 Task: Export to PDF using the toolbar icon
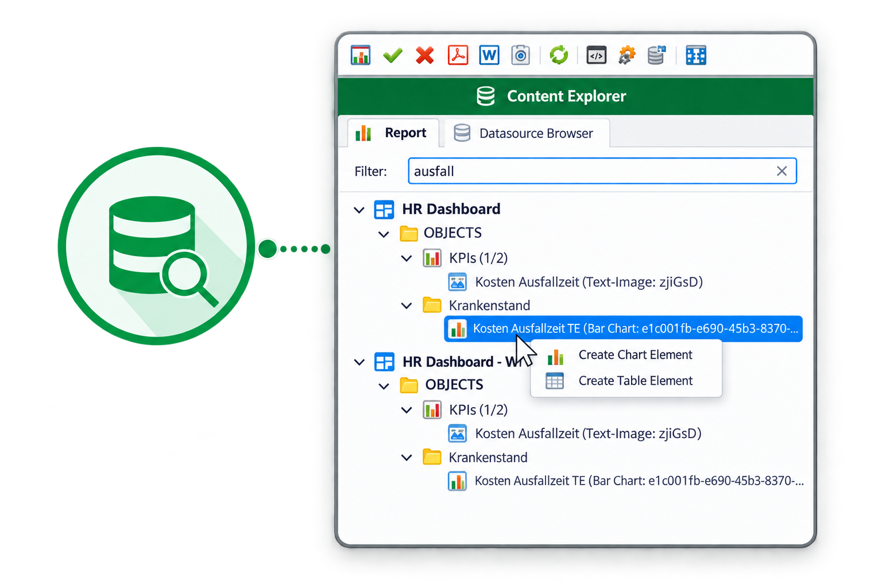pyautogui.click(x=458, y=55)
